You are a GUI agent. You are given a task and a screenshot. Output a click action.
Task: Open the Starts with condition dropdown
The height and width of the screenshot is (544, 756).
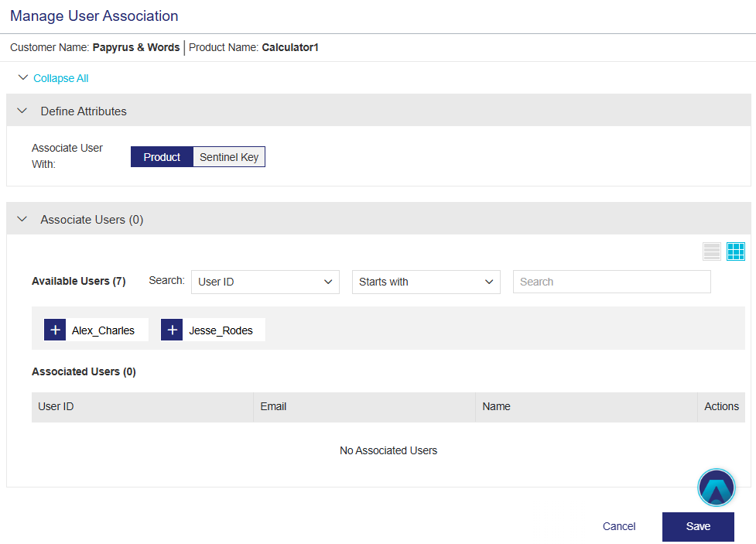(x=426, y=282)
